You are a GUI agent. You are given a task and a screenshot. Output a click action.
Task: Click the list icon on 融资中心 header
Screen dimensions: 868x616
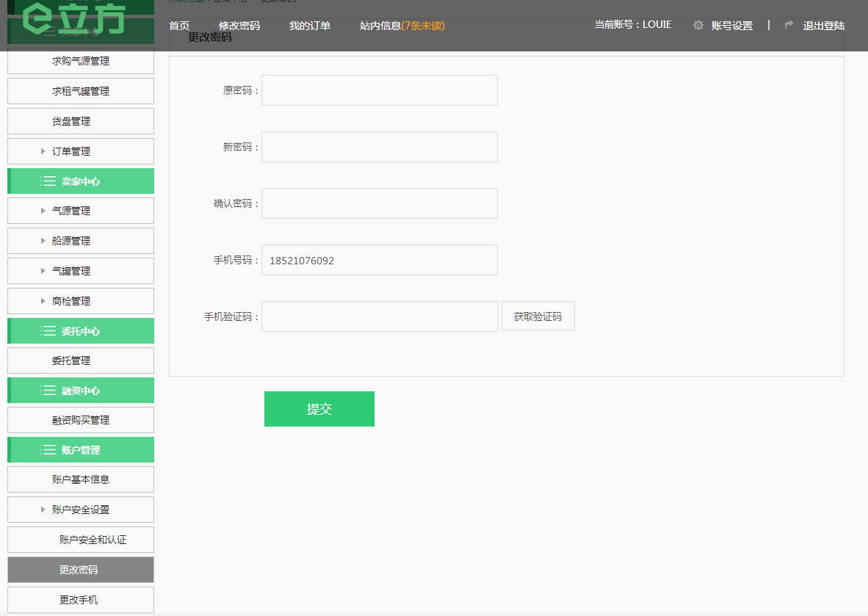point(48,391)
